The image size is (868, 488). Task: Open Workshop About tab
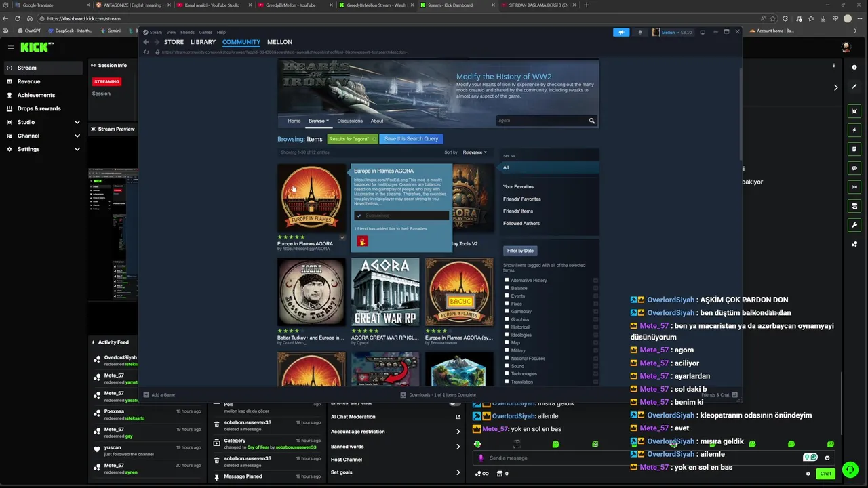377,121
